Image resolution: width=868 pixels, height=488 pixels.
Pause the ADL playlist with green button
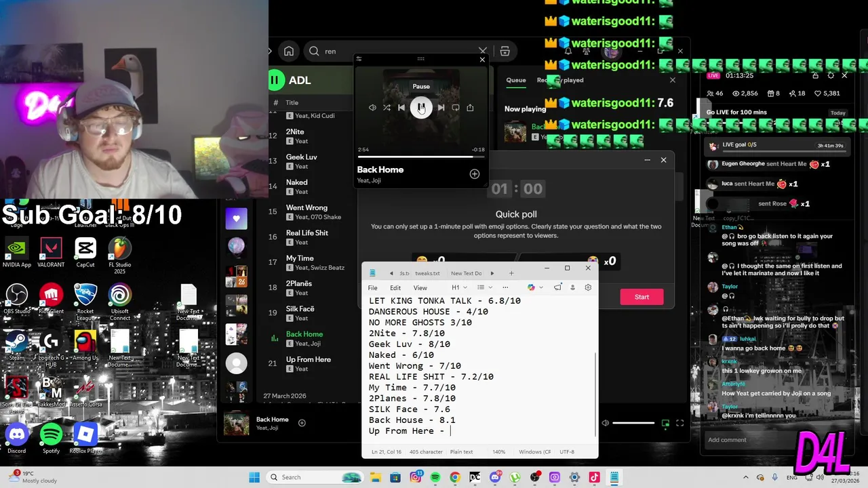pyautogui.click(x=275, y=80)
